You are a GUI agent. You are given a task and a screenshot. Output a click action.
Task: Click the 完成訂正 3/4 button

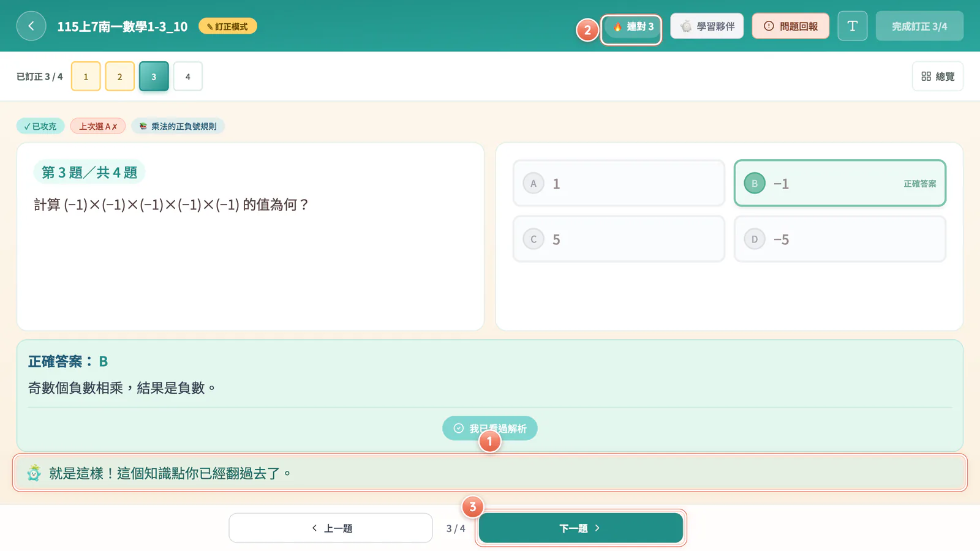click(x=919, y=26)
